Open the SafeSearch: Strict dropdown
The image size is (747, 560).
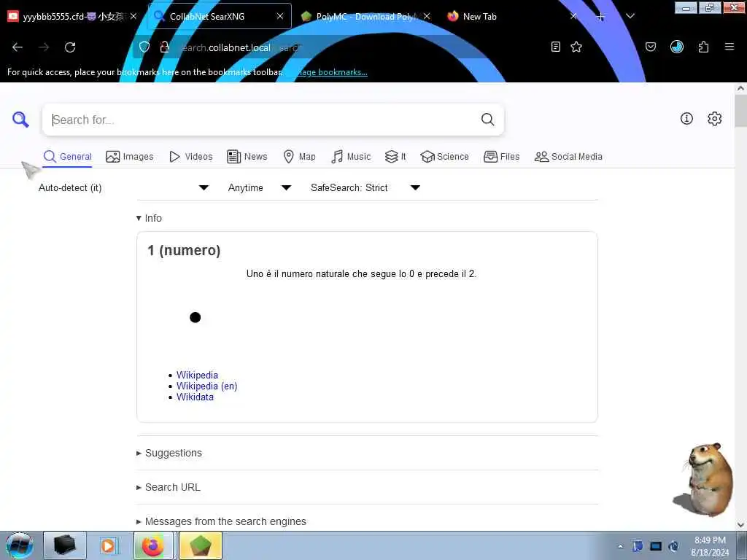coord(365,187)
